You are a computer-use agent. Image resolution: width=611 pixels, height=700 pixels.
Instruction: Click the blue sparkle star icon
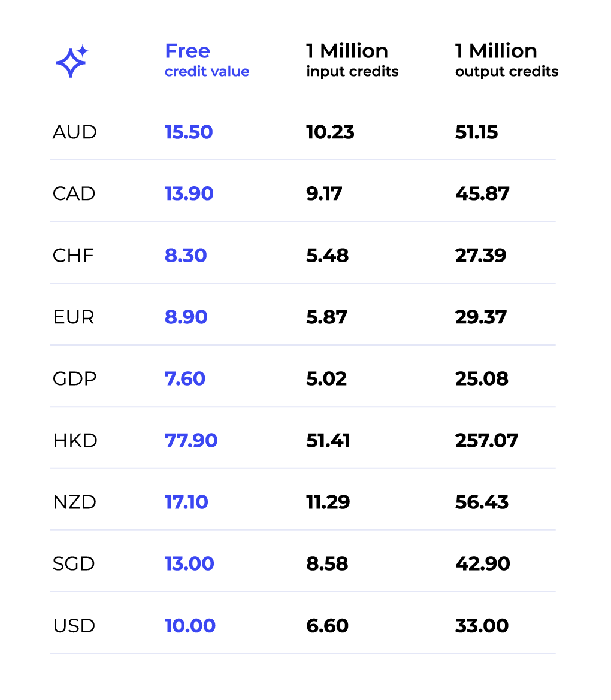point(71,61)
